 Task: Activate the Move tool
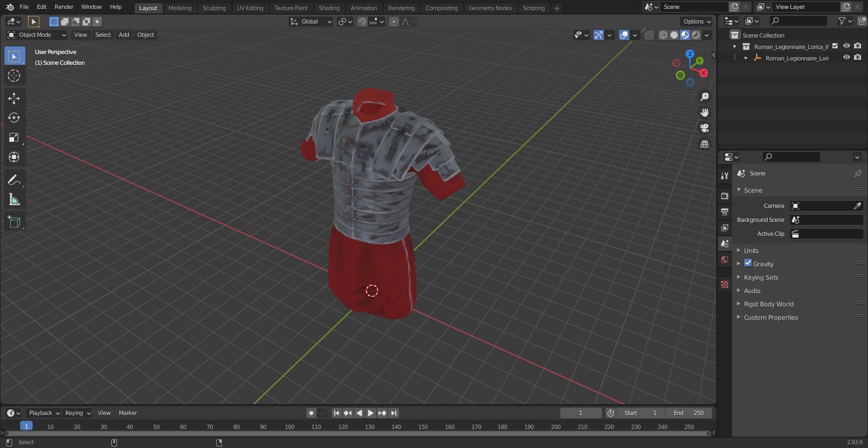point(14,98)
